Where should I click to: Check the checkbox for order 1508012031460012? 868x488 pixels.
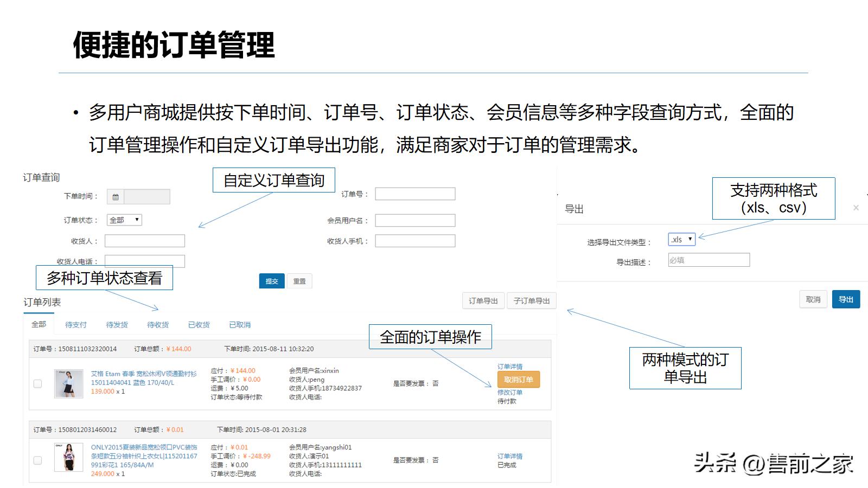click(x=37, y=460)
